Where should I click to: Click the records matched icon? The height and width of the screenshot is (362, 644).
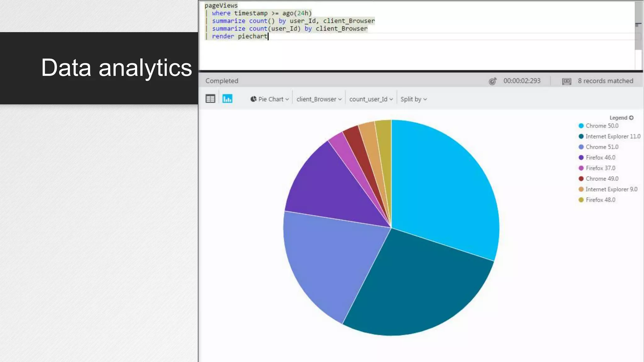567,81
